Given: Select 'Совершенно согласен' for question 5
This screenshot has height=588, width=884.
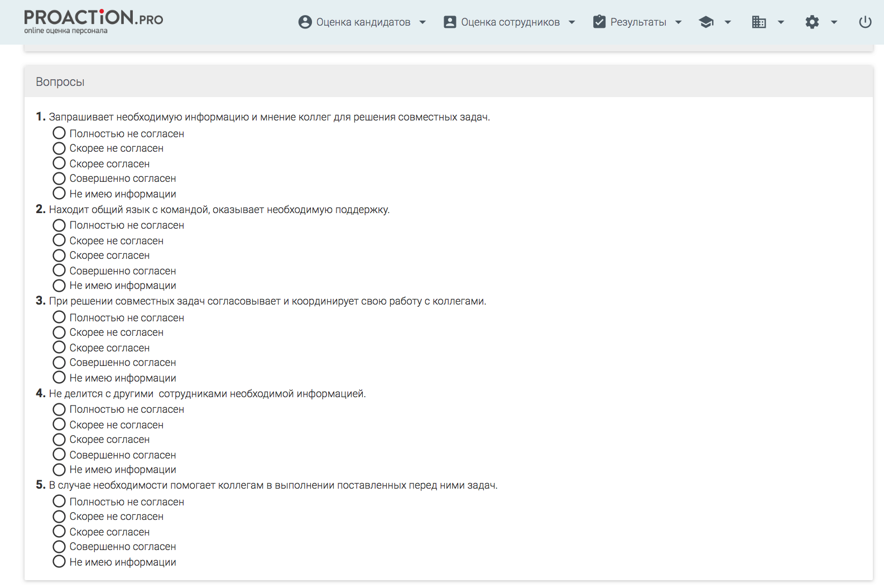Looking at the screenshot, I should [59, 547].
